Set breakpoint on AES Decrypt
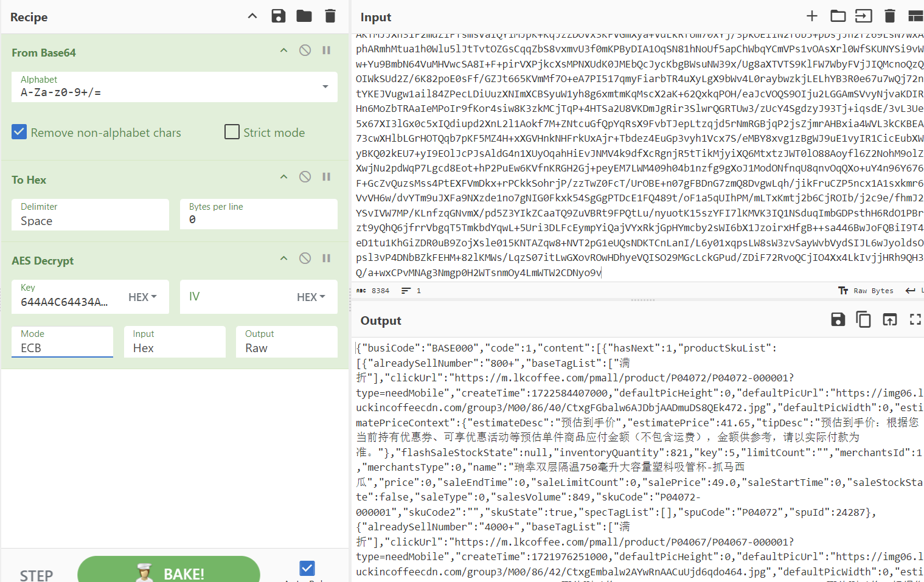The height and width of the screenshot is (582, 924). (327, 258)
